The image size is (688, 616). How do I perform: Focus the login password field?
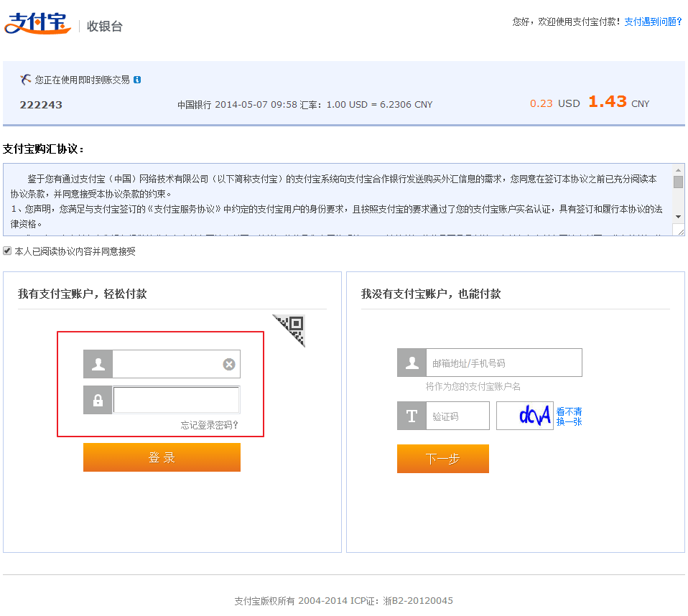(177, 400)
